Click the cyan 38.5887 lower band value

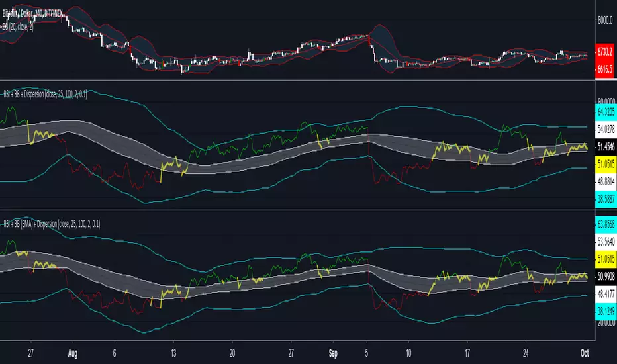[603, 197]
